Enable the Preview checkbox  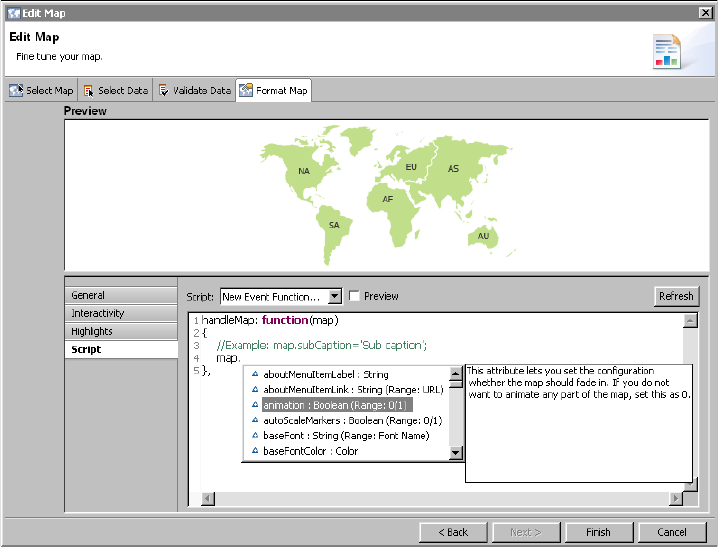click(x=354, y=297)
